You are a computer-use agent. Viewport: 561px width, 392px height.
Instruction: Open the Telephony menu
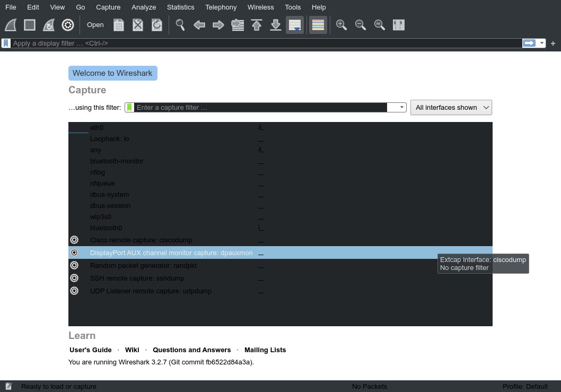(x=221, y=7)
